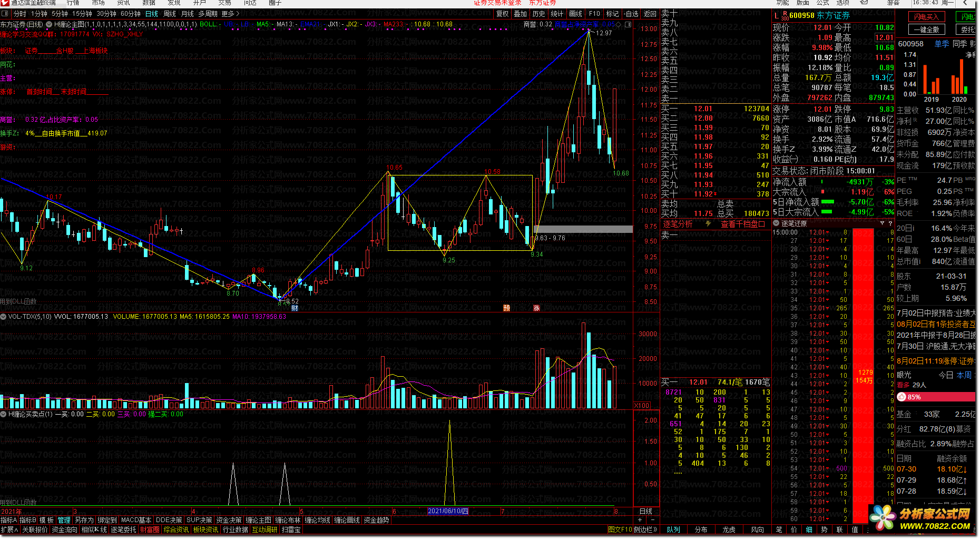Switch chart period to 分时

point(19,14)
